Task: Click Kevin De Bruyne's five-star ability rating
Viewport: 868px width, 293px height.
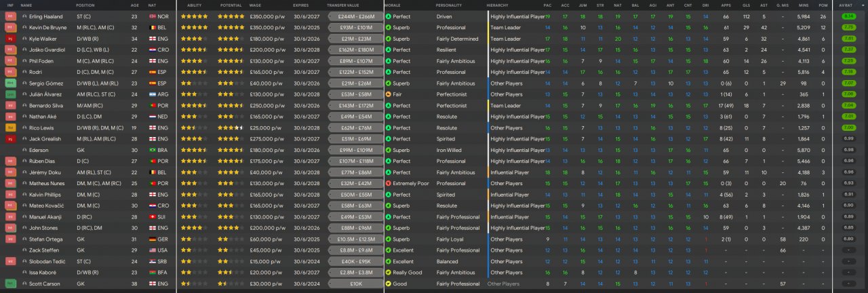Action: click(x=194, y=27)
